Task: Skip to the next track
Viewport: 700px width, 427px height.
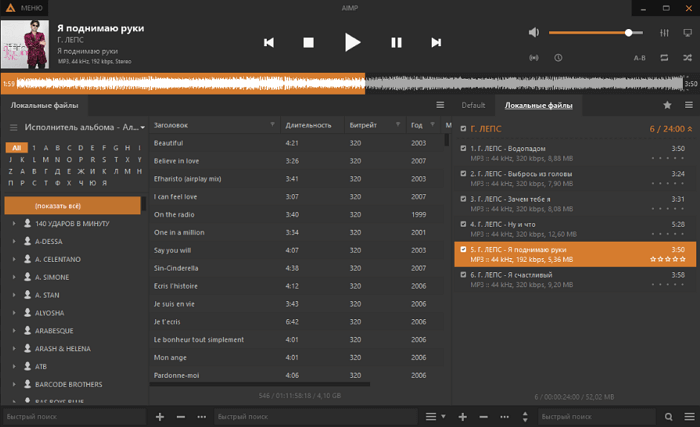Action: (x=436, y=42)
